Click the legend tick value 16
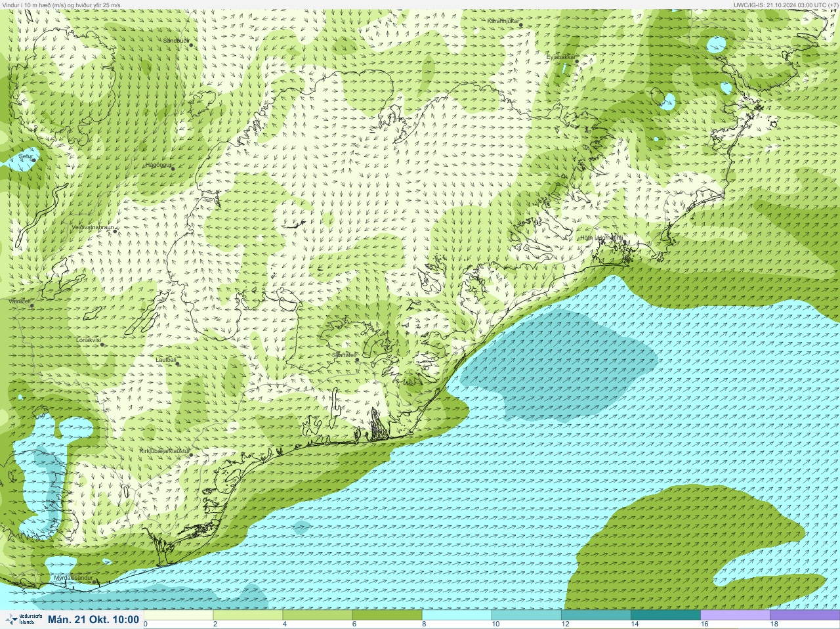The width and height of the screenshot is (840, 629). click(x=703, y=624)
